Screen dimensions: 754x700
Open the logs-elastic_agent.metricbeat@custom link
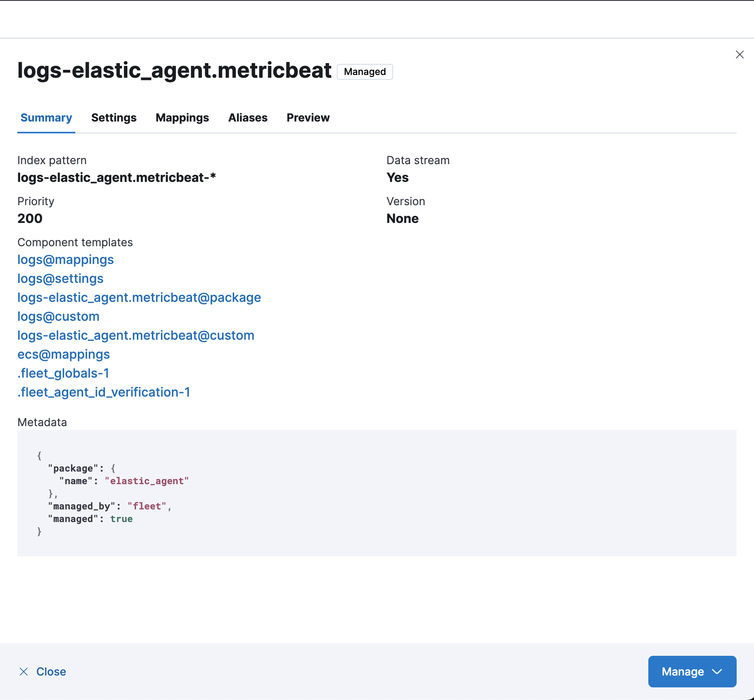click(136, 335)
